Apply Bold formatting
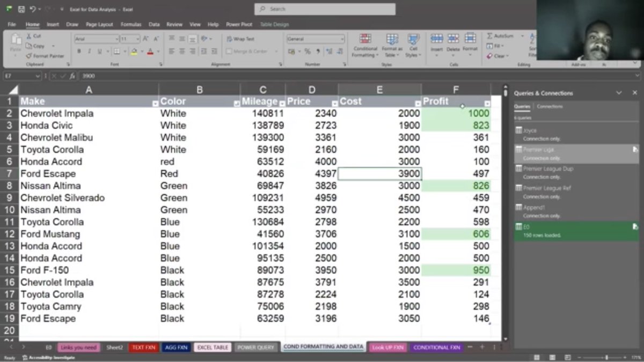Viewport: 644px width, 362px height. 79,51
